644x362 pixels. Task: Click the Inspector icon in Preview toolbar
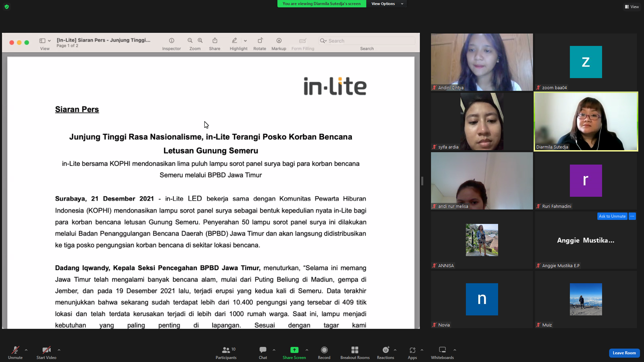tap(171, 41)
